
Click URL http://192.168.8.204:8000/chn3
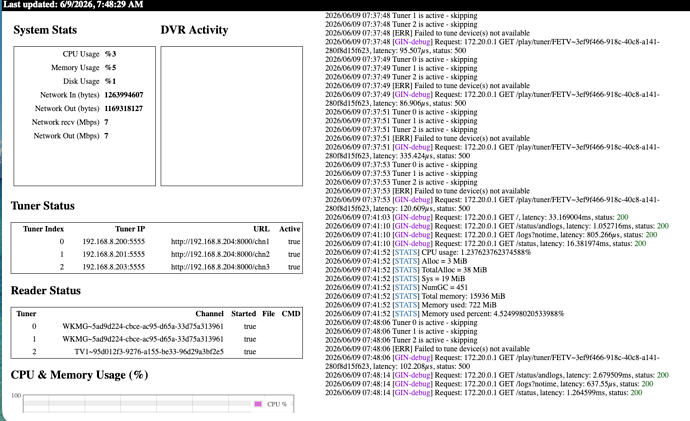(220, 267)
